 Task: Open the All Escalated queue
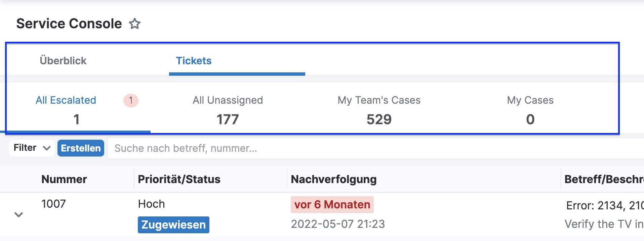click(x=66, y=100)
